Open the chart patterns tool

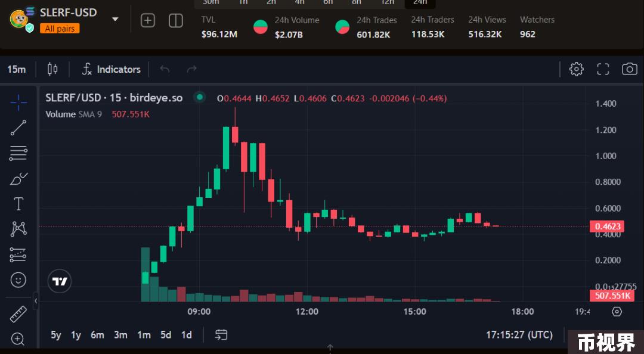(x=18, y=229)
